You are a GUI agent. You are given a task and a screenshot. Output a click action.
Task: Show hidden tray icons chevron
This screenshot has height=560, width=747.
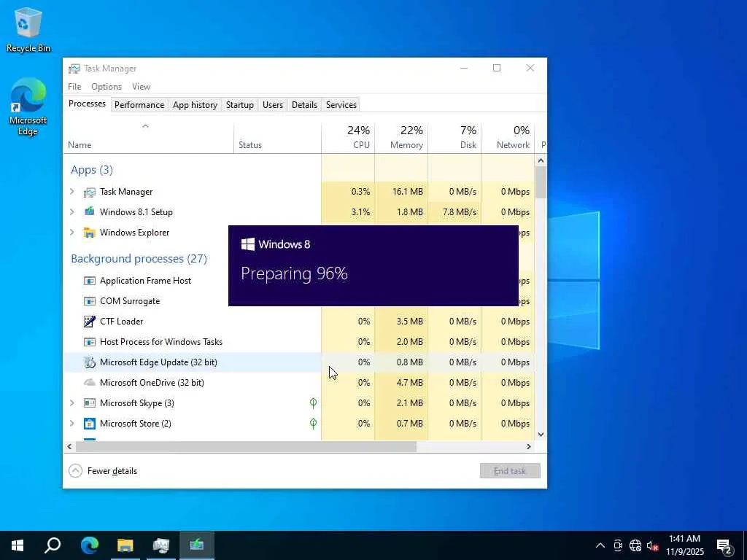tap(600, 545)
